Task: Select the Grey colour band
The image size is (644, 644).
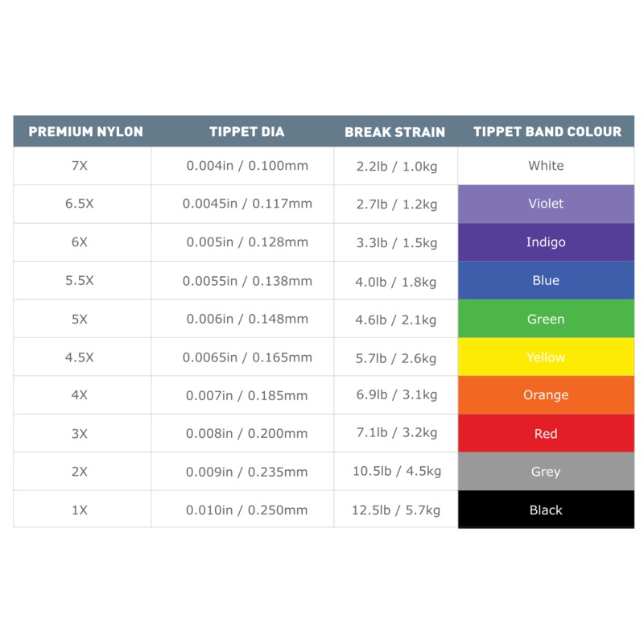Action: click(x=546, y=472)
